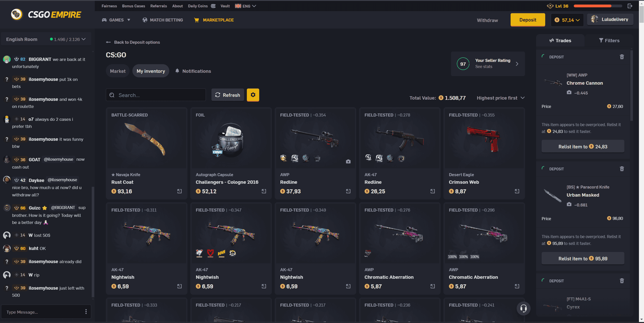Click level 36 progress bar
Viewport: 644px width, 323px height.
598,6
